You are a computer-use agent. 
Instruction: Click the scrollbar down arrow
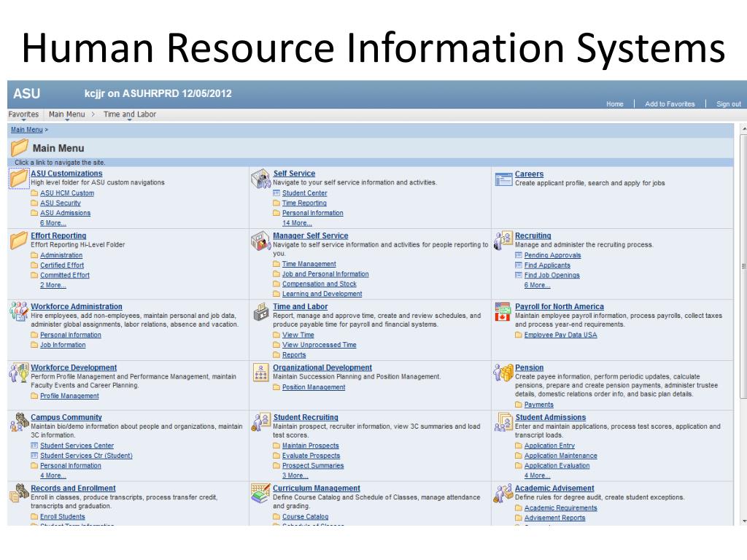click(743, 522)
